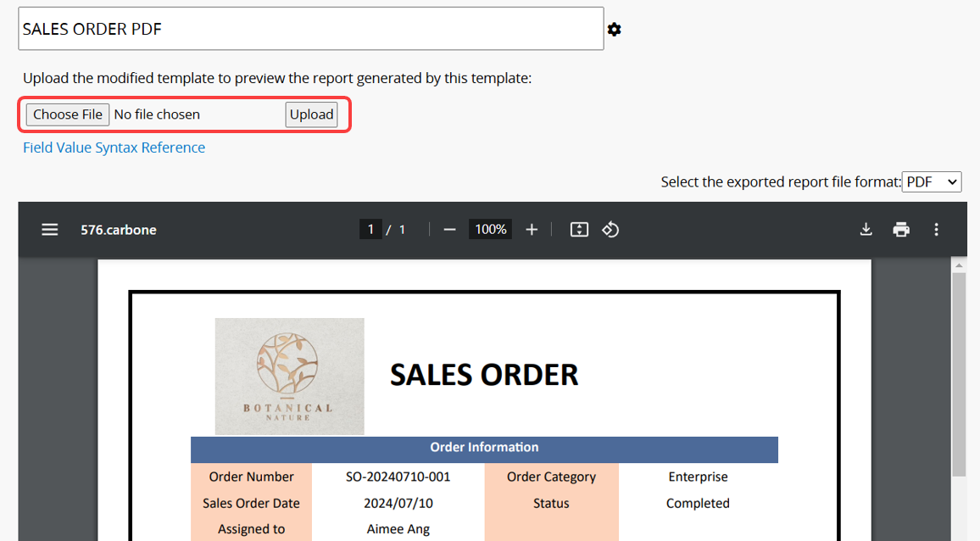Open the PDF viewer more actions menu
The height and width of the screenshot is (541, 980).
click(936, 230)
